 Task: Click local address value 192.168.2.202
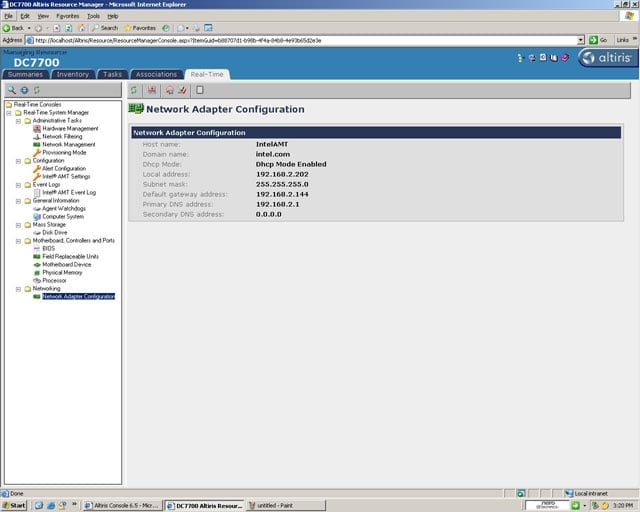tap(282, 174)
